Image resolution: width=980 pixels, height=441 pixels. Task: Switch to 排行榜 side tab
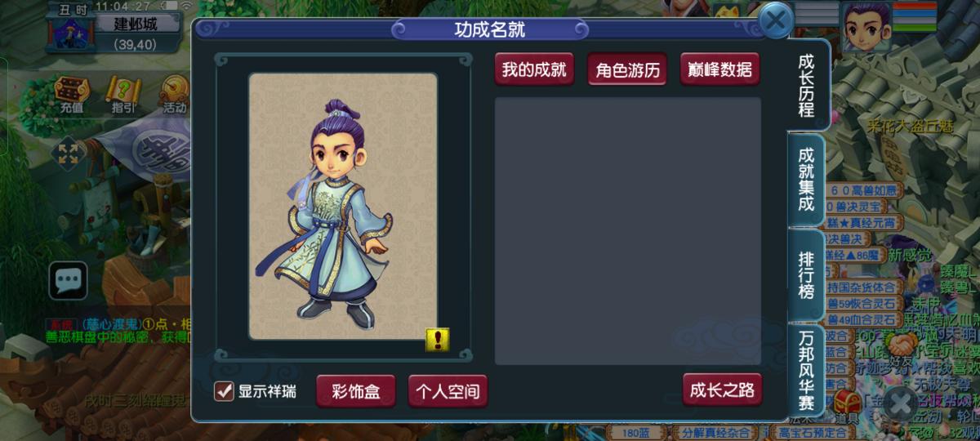tap(806, 274)
